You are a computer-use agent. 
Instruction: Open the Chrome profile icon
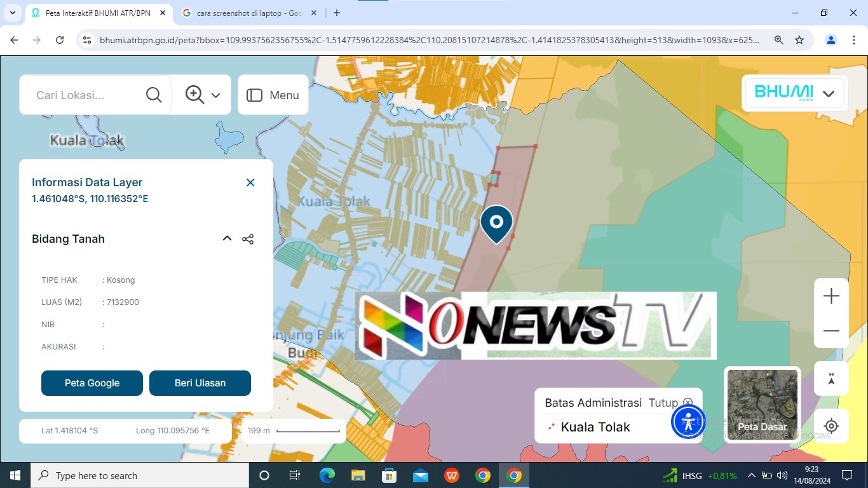pos(831,40)
